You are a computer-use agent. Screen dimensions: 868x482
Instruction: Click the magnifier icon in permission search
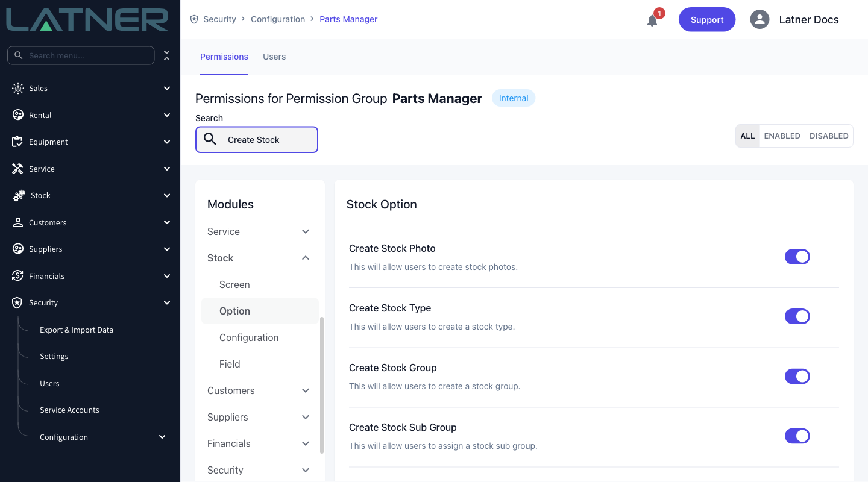pos(210,139)
